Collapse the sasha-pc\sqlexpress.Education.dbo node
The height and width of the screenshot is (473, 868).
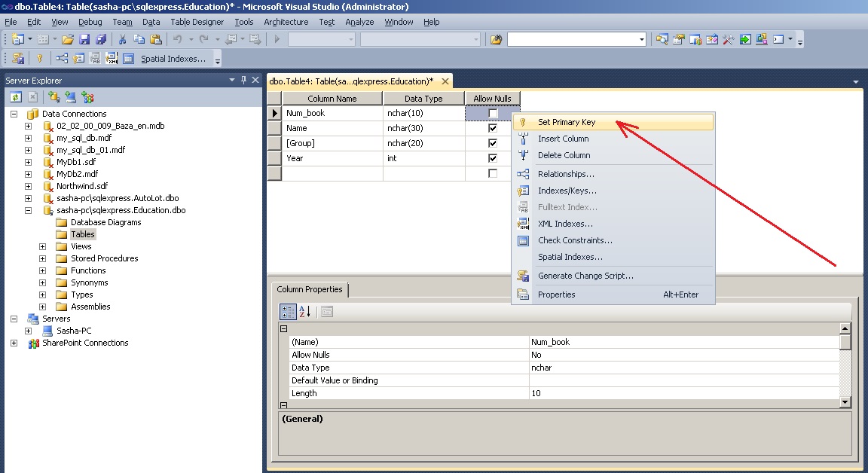tap(28, 210)
